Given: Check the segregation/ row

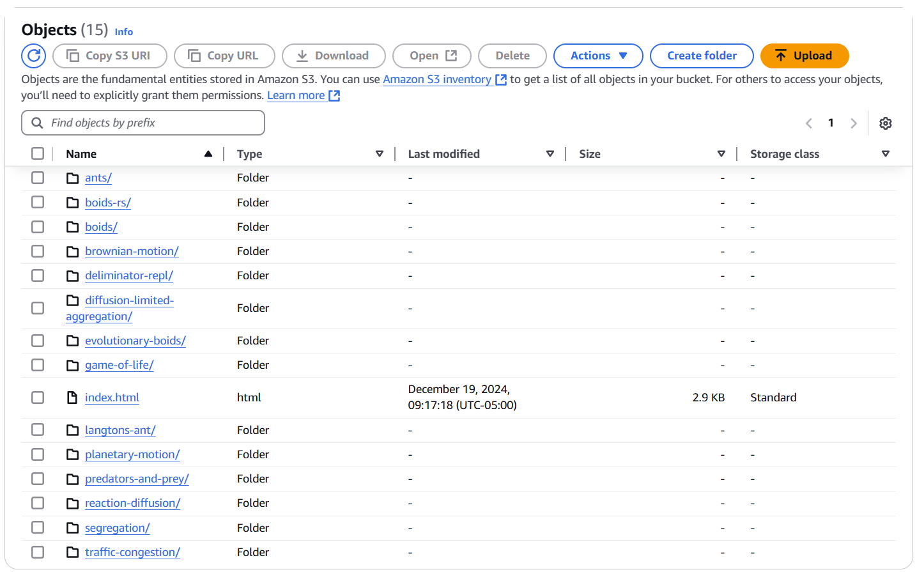Looking at the screenshot, I should 38,527.
